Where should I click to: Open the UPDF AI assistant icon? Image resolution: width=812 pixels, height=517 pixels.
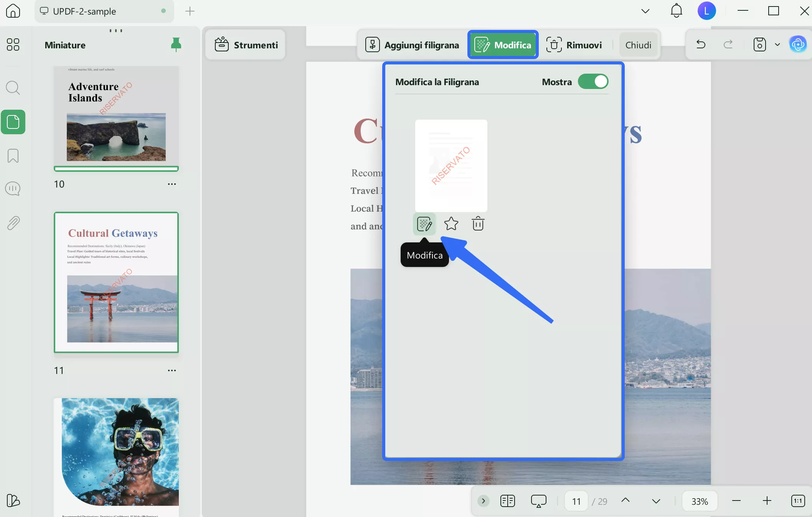[x=798, y=44]
